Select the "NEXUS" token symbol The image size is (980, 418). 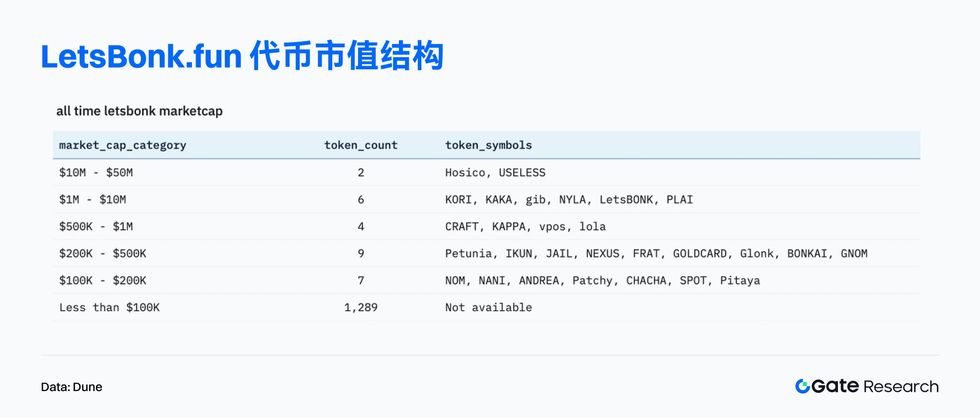(x=603, y=253)
